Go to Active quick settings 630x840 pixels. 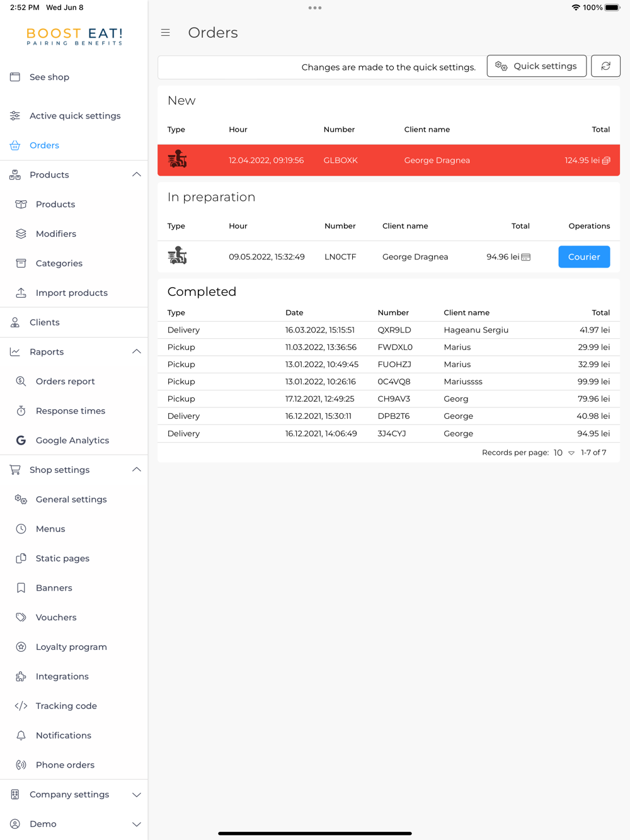[x=74, y=116]
